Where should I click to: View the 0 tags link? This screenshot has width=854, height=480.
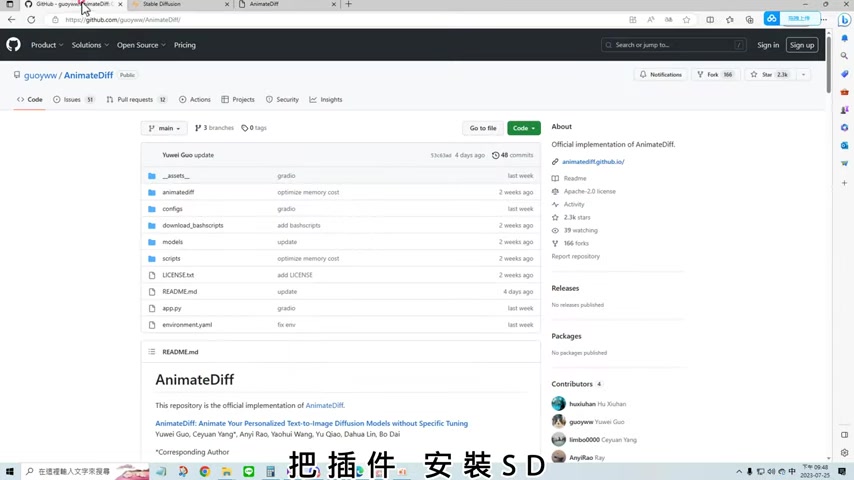click(254, 128)
